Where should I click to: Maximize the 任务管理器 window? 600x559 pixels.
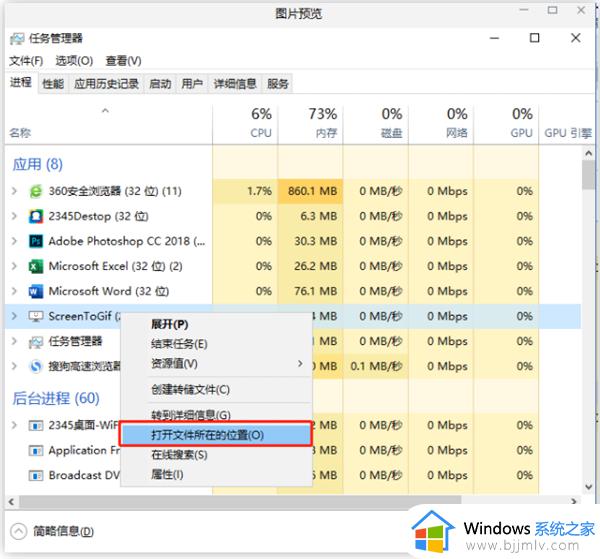[x=535, y=38]
